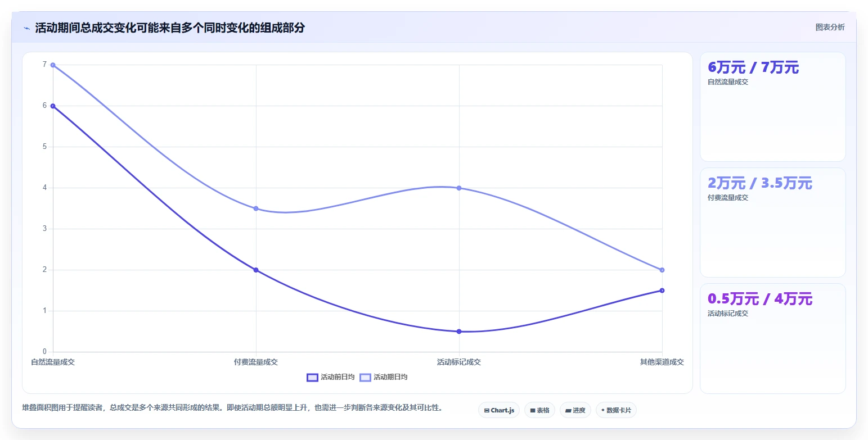Select the Chart.js chip

pos(499,410)
